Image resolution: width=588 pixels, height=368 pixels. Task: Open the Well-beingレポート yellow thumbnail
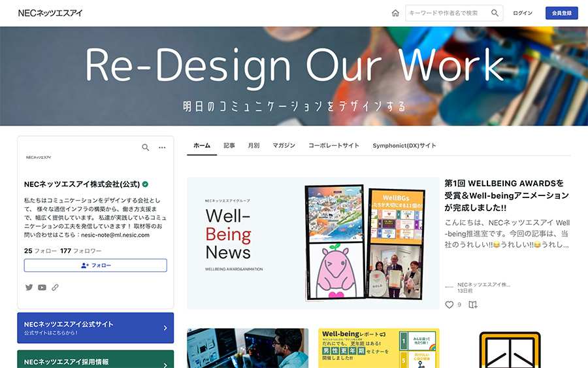379,348
